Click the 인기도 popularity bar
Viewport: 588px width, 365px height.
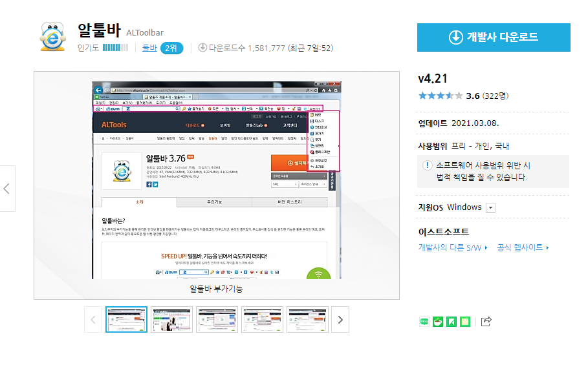point(116,48)
